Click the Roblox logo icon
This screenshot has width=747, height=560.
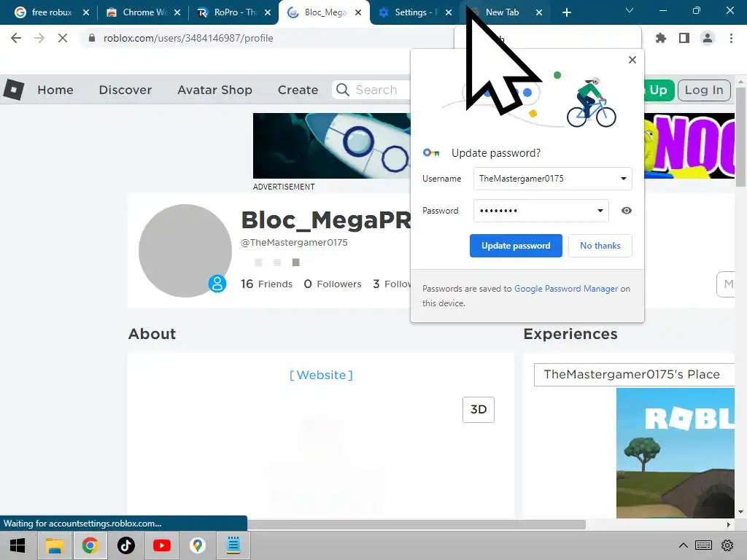13,90
